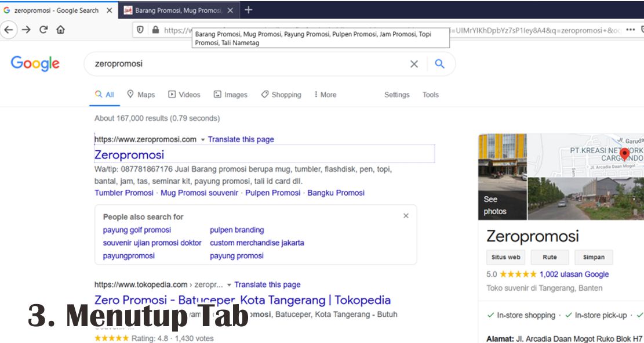Open the Zero Promosi Tokopedia result
Image resolution: width=644 pixels, height=343 pixels.
coord(242,300)
